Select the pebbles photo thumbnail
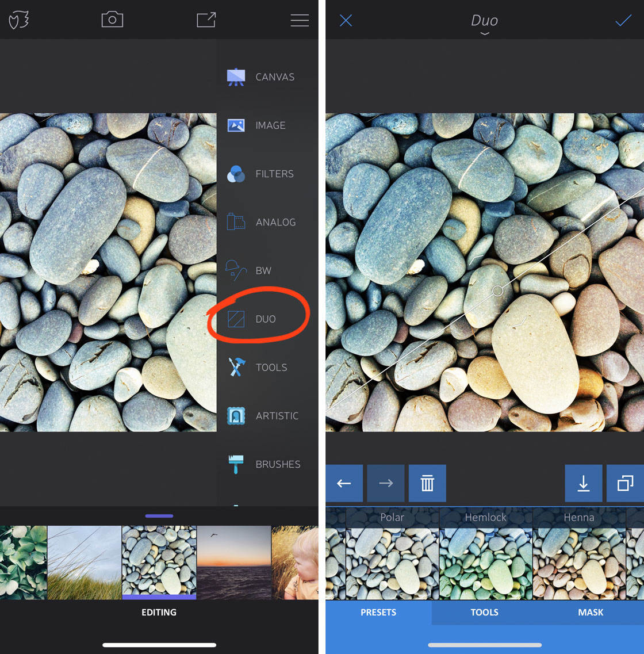Screen dimensions: 644x654 click(159, 563)
